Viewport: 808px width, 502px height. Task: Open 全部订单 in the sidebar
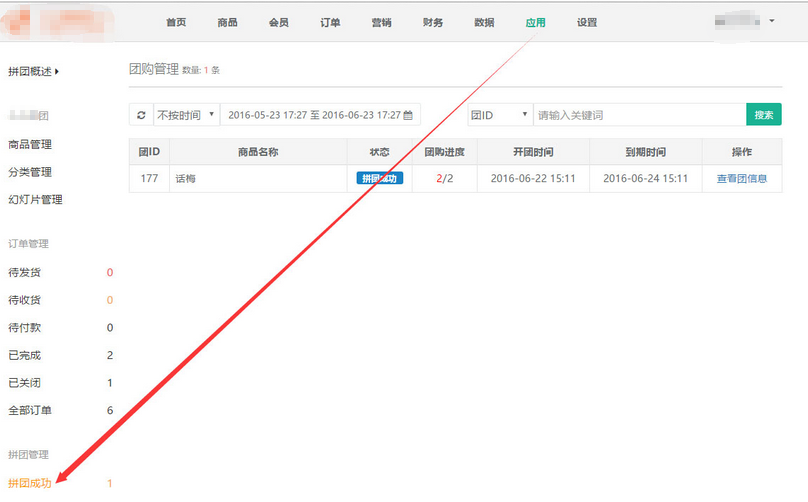tap(30, 410)
